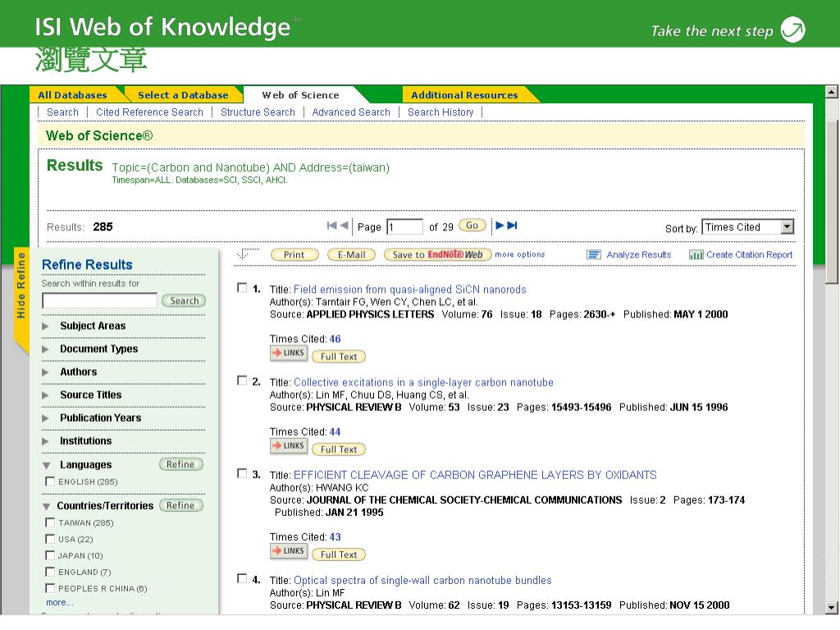
Task: Open Full Text for Field emission article
Action: point(339,357)
